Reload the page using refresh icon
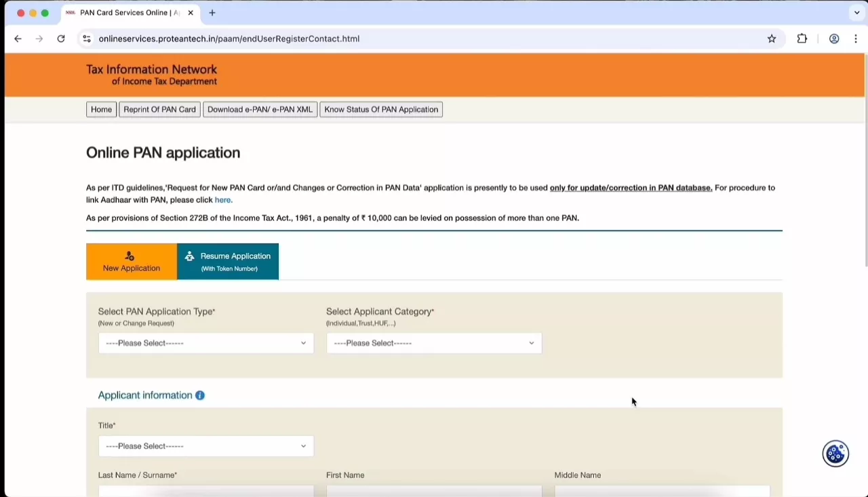 pos(61,39)
